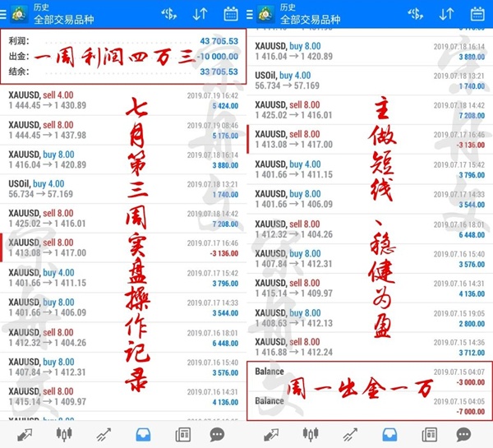
Task: Open Trade tab in right bottom bar
Action: (x=350, y=435)
